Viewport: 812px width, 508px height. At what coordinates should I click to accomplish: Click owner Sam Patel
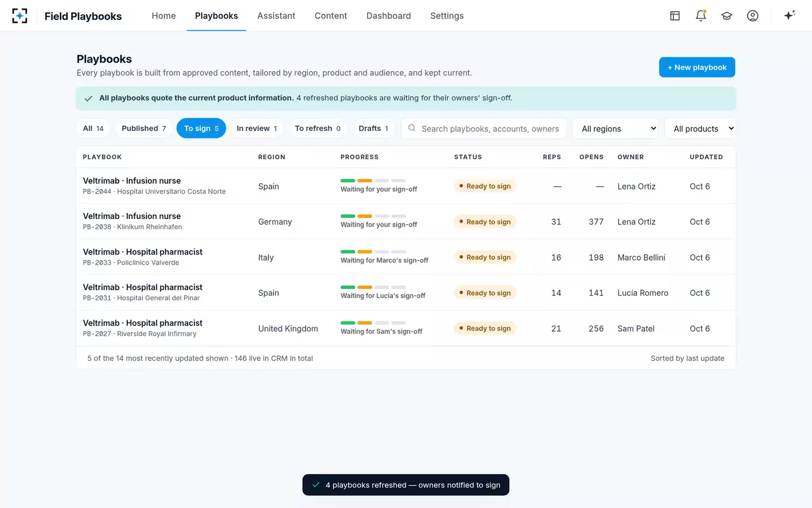(636, 329)
